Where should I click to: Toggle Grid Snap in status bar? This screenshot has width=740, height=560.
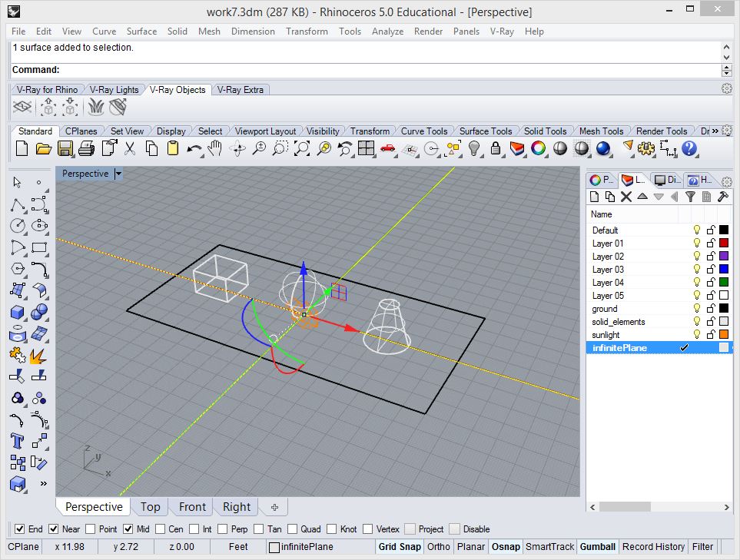400,546
